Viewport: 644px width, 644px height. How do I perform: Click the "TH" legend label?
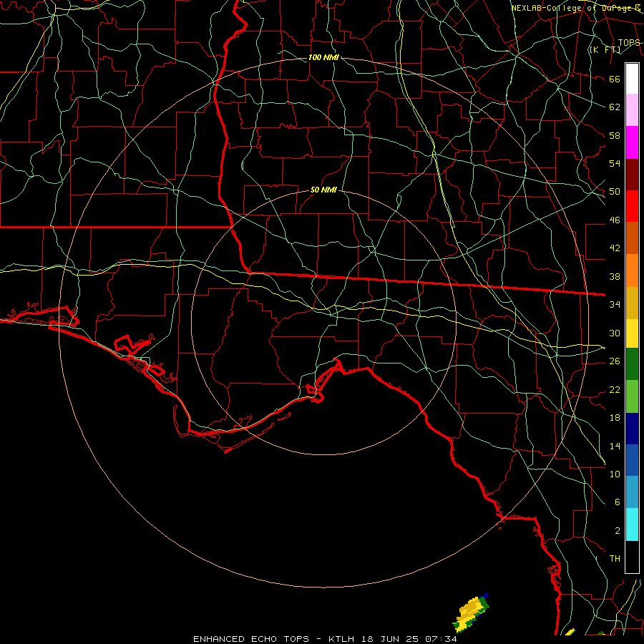[615, 558]
